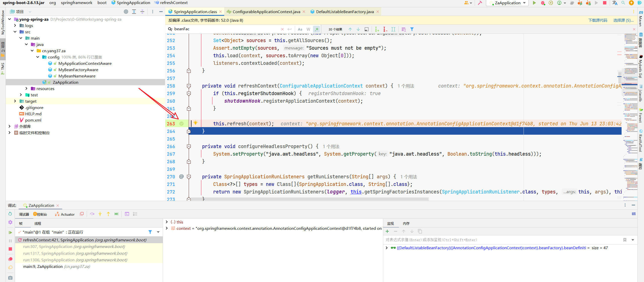Screen dimensions: 644x282
Task: Open the thread selector dropdown arrow
Action: coord(158,232)
